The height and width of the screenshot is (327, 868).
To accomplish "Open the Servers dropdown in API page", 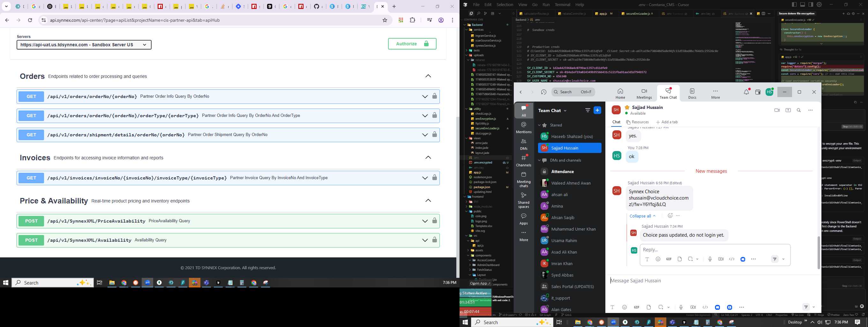I will 84,44.
